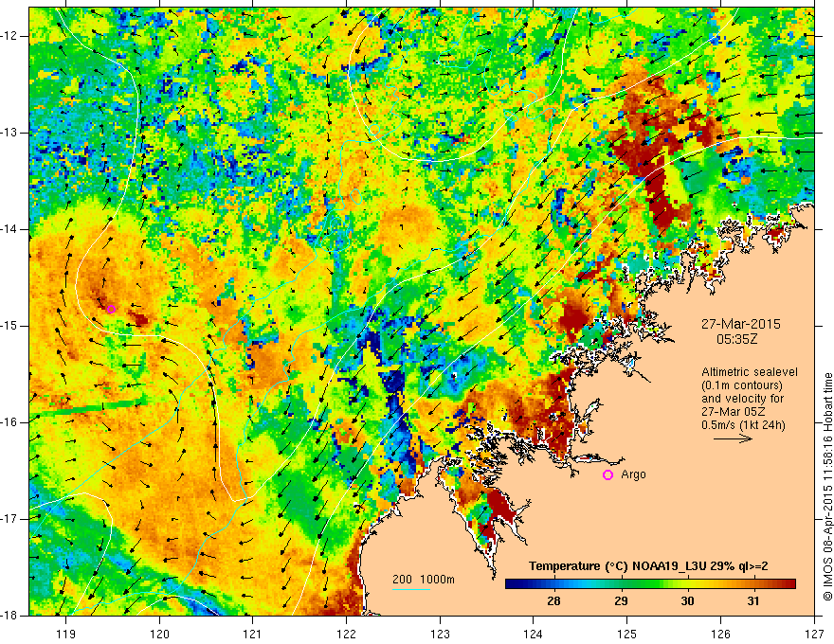Click longitude axis label '121'
The width and height of the screenshot is (834, 644).
pyautogui.click(x=253, y=634)
